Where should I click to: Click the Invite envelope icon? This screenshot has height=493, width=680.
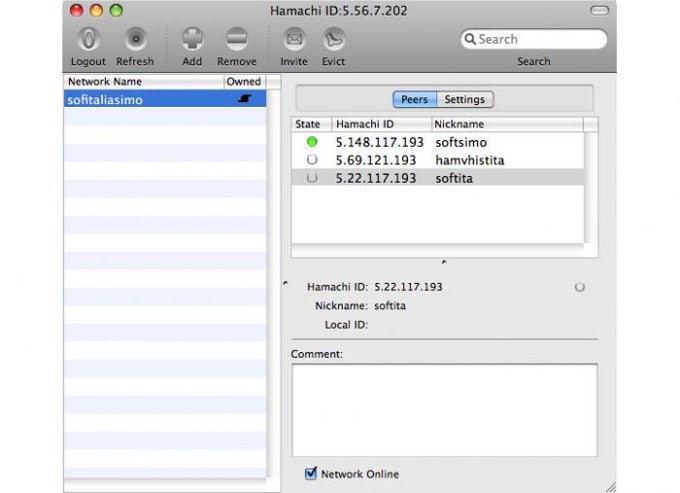point(294,39)
